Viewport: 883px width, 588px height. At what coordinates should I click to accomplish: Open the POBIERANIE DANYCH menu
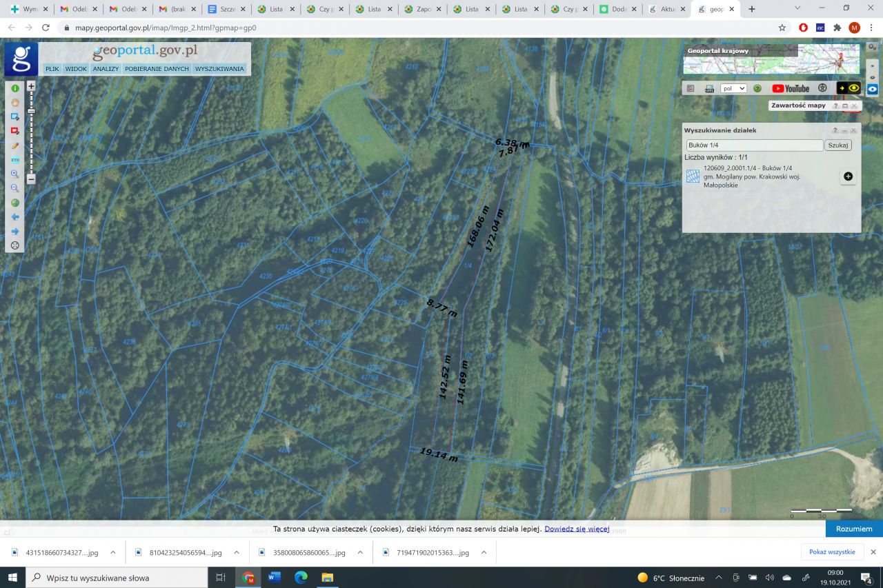click(x=157, y=69)
